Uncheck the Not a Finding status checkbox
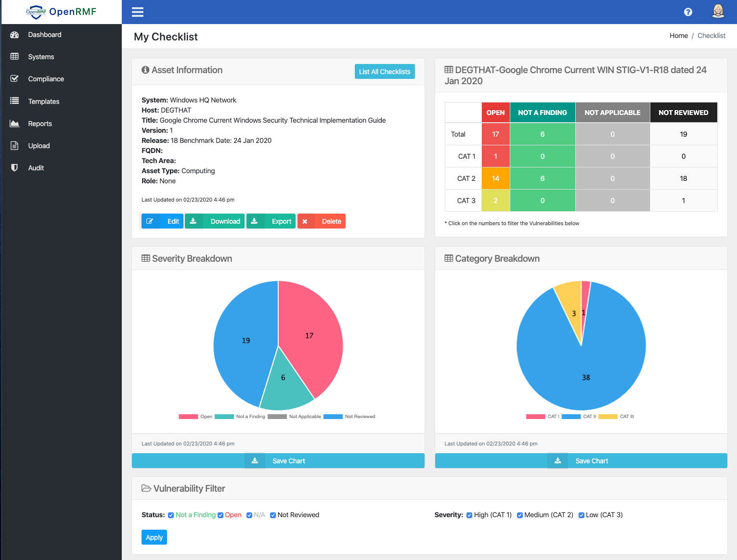This screenshot has width=737, height=560. pyautogui.click(x=171, y=515)
